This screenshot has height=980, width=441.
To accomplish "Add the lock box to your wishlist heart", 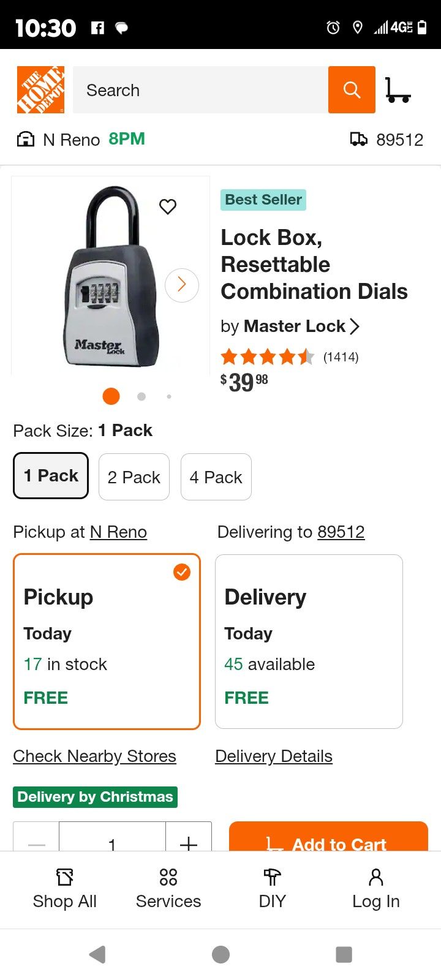I will tap(168, 207).
